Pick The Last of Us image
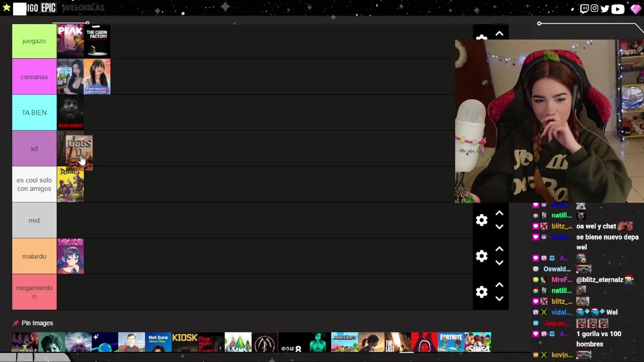The image size is (644, 362). pos(397,342)
